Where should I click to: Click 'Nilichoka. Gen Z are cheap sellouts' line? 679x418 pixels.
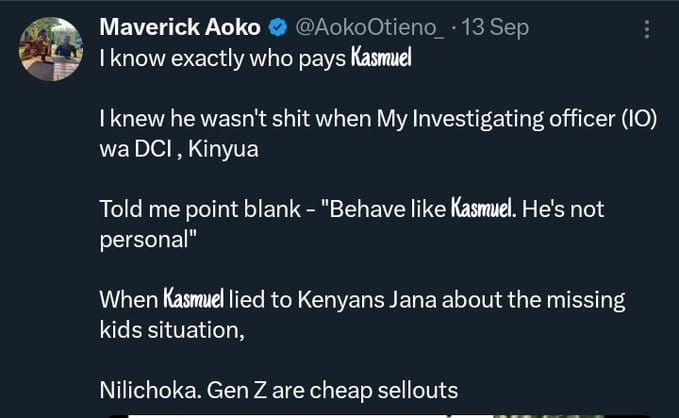pos(278,390)
